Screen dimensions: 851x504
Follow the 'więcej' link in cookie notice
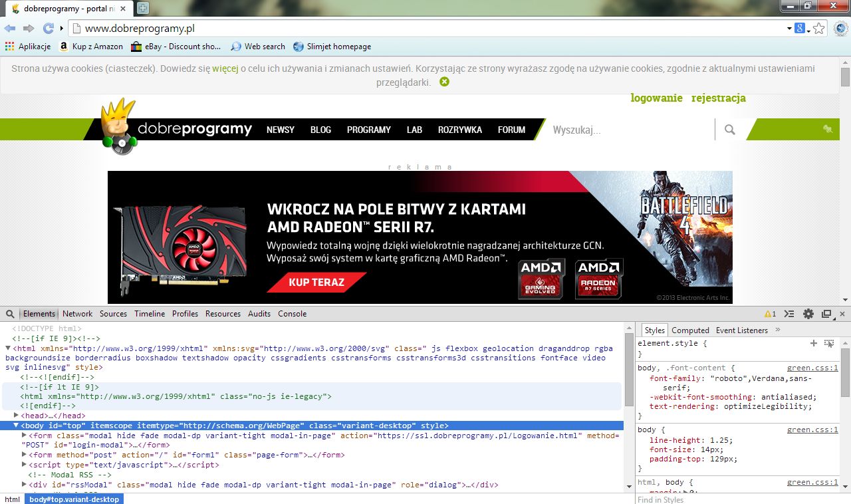(x=225, y=68)
